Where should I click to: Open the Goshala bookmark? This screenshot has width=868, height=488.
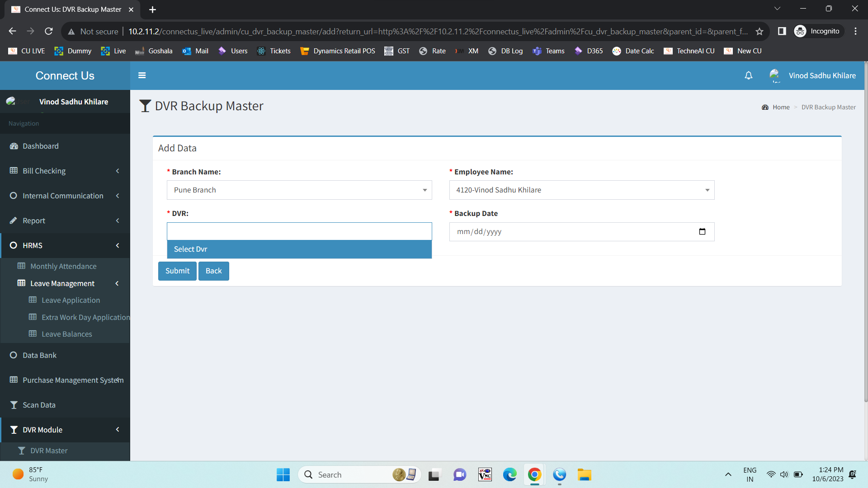154,51
